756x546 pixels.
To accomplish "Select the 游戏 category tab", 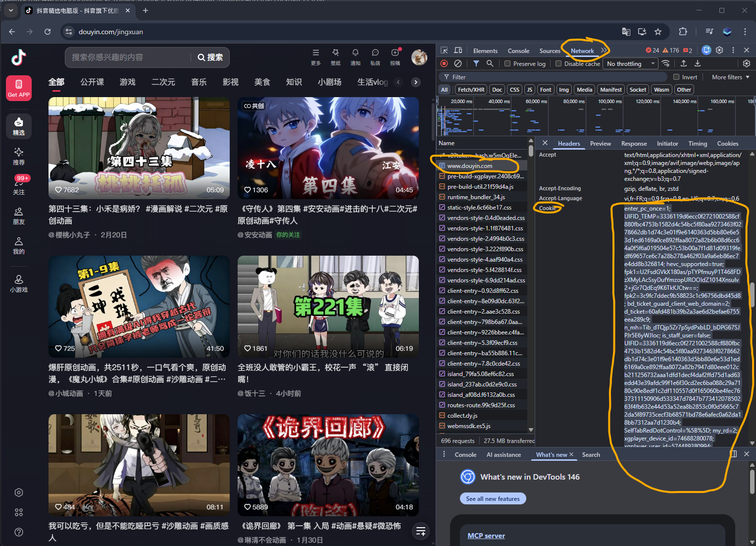I will pyautogui.click(x=127, y=82).
